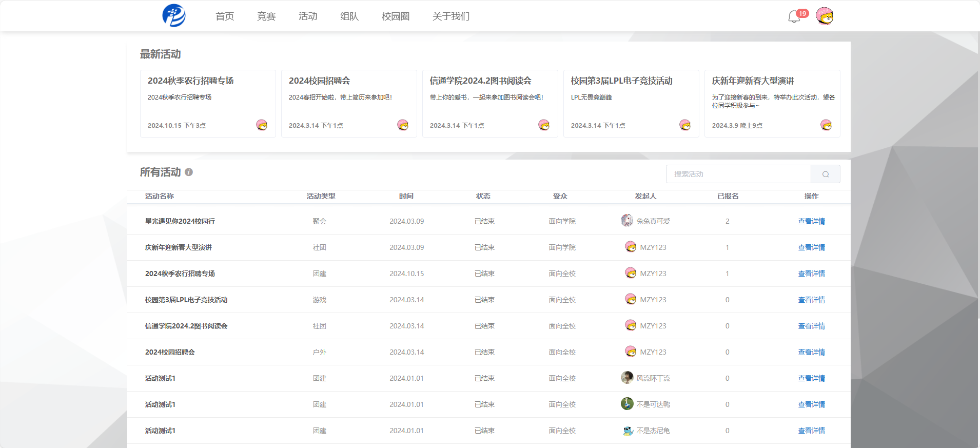View details for 不是可达鸭's 活动测试1
This screenshot has width=980, height=448.
point(811,404)
